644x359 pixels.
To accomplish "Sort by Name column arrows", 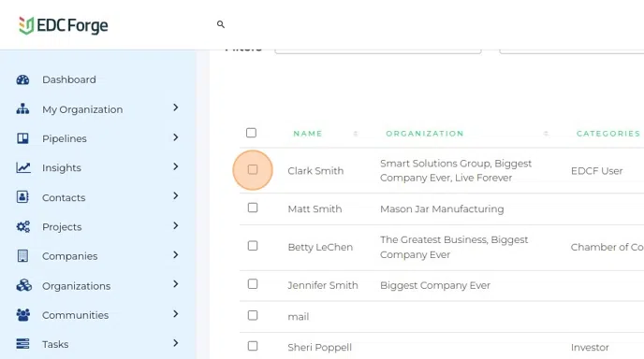I will coord(356,134).
